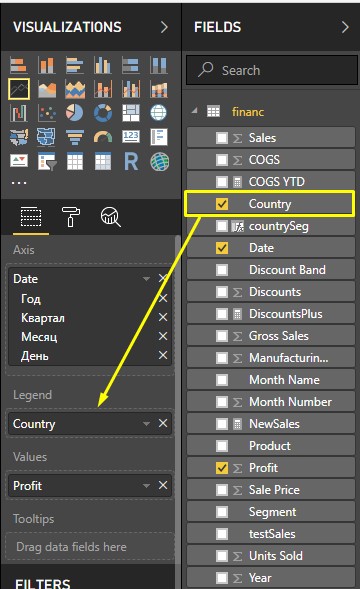Select the Area chart visual
Screen dimensions: 360x589
tap(47, 89)
